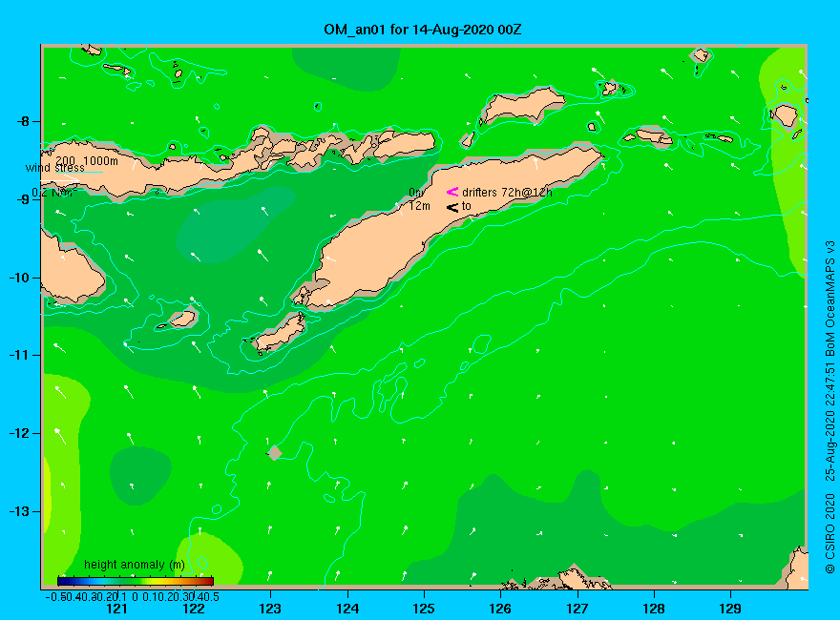Click the magenta drifter arrow legend marker
This screenshot has width=840, height=620.
pyautogui.click(x=452, y=192)
